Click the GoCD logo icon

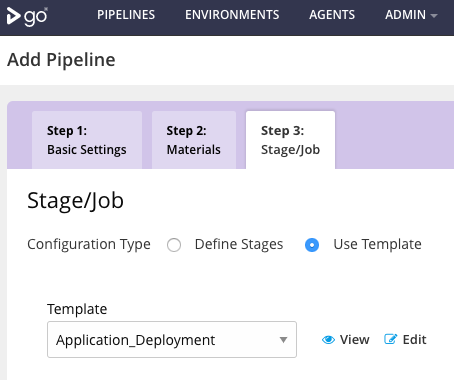[27, 16]
